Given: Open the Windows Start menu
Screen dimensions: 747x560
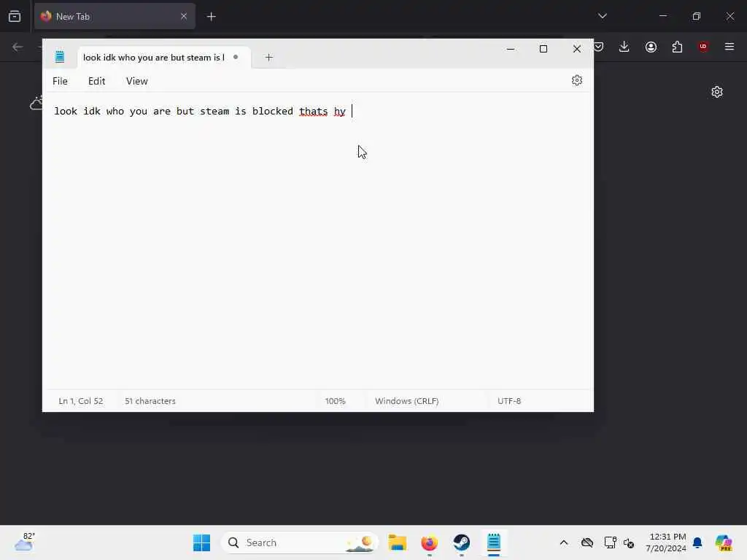Looking at the screenshot, I should coord(201,542).
